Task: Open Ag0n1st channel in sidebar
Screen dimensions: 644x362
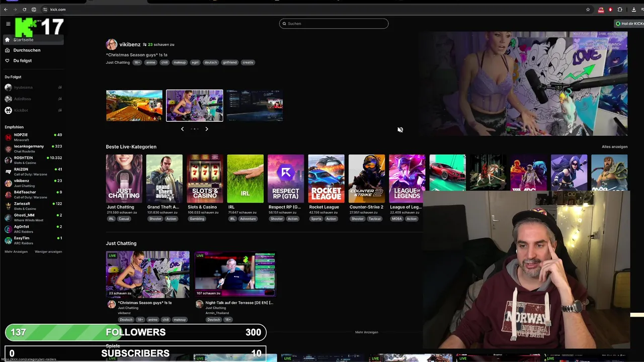Action: [33, 229]
